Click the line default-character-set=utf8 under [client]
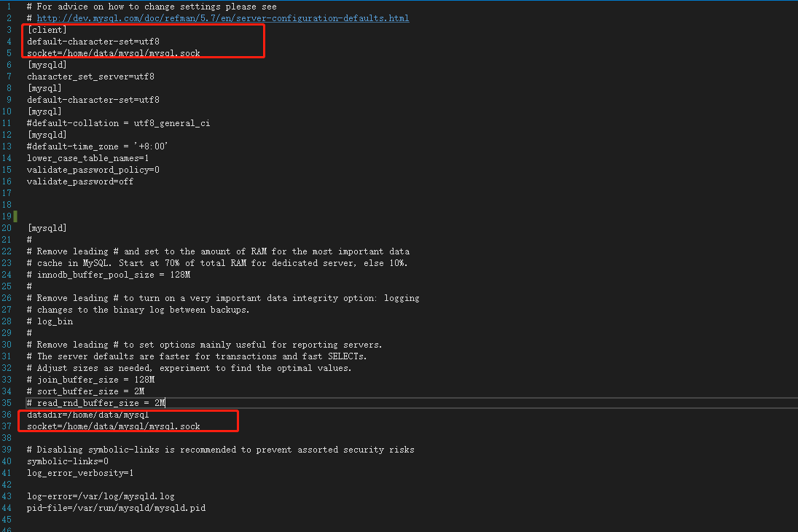Image resolution: width=798 pixels, height=532 pixels. coord(93,42)
